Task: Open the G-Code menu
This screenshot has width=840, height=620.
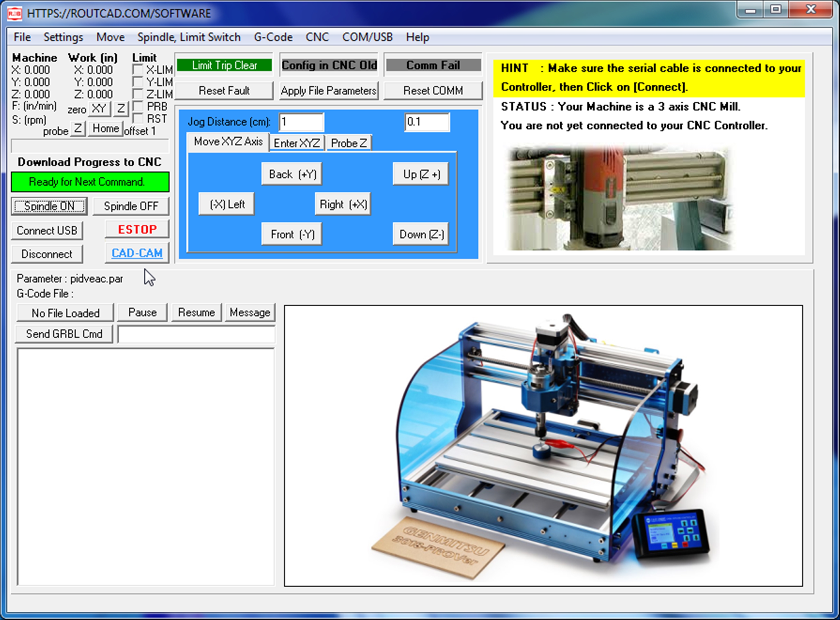Action: [273, 37]
